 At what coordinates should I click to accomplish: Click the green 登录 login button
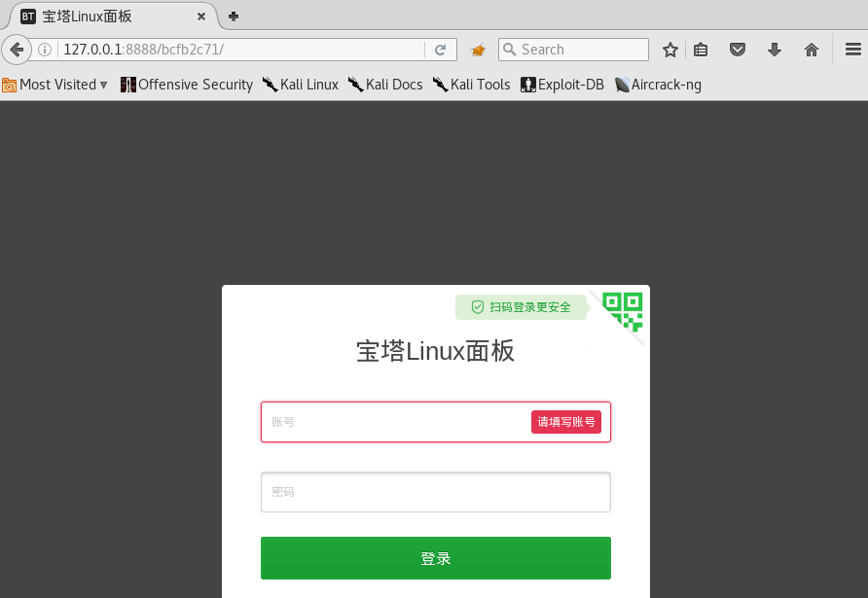(436, 558)
